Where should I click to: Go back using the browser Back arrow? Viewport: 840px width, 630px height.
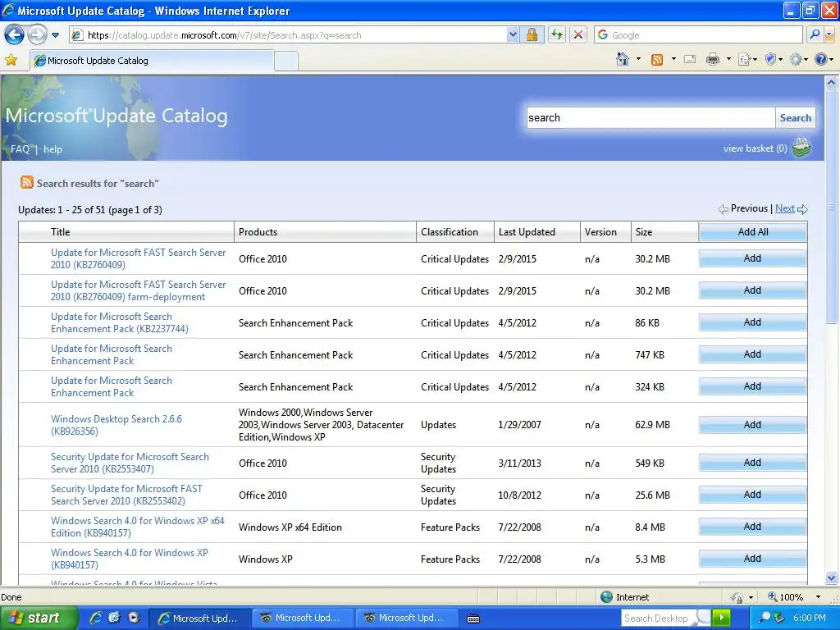(15, 35)
